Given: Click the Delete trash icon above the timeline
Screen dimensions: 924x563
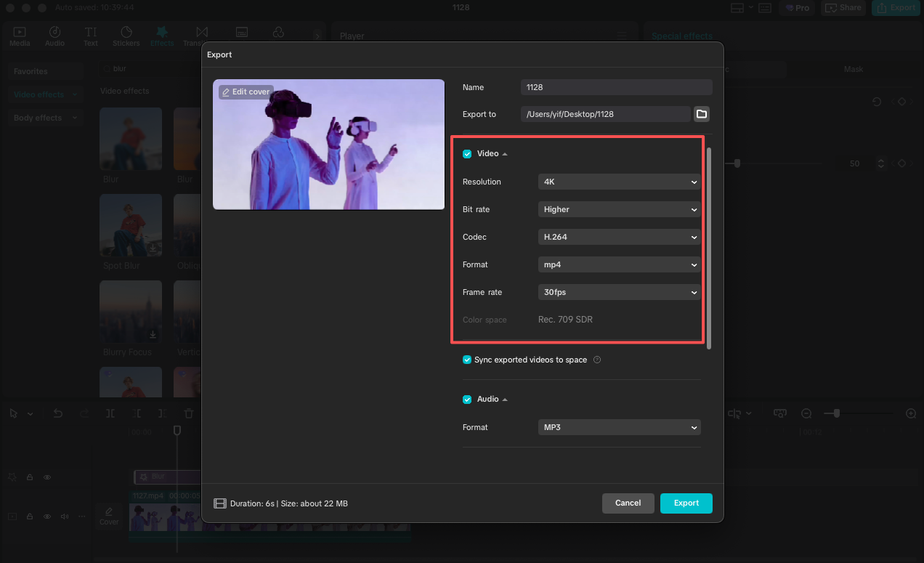Looking at the screenshot, I should tap(188, 413).
